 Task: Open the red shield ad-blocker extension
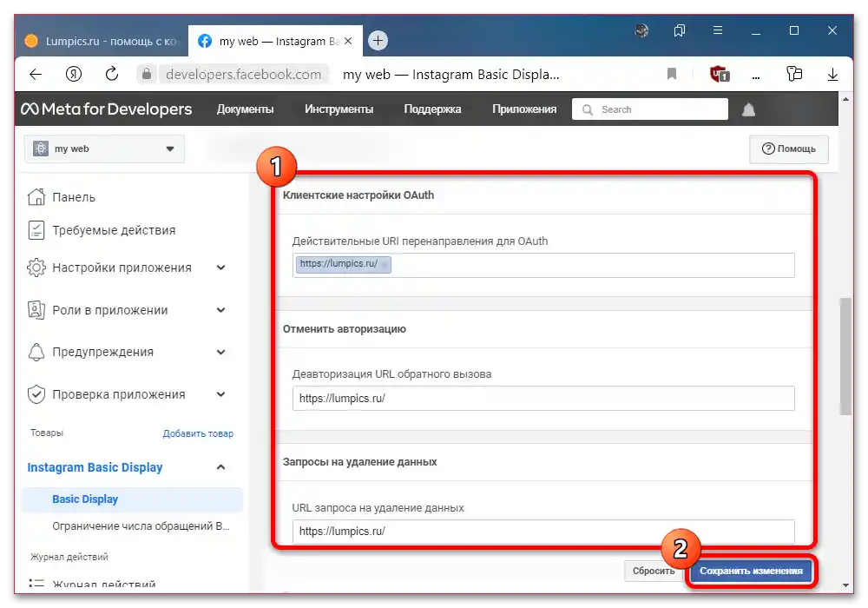(719, 74)
